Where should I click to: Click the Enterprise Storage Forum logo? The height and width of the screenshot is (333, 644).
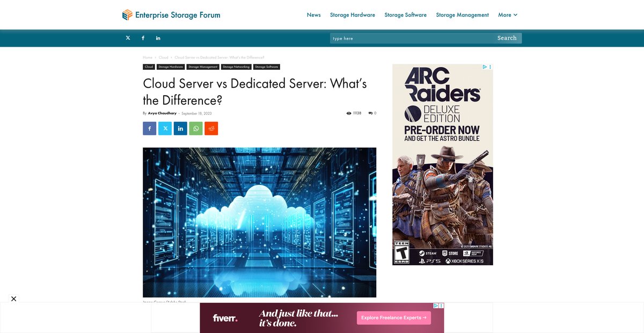pyautogui.click(x=171, y=15)
